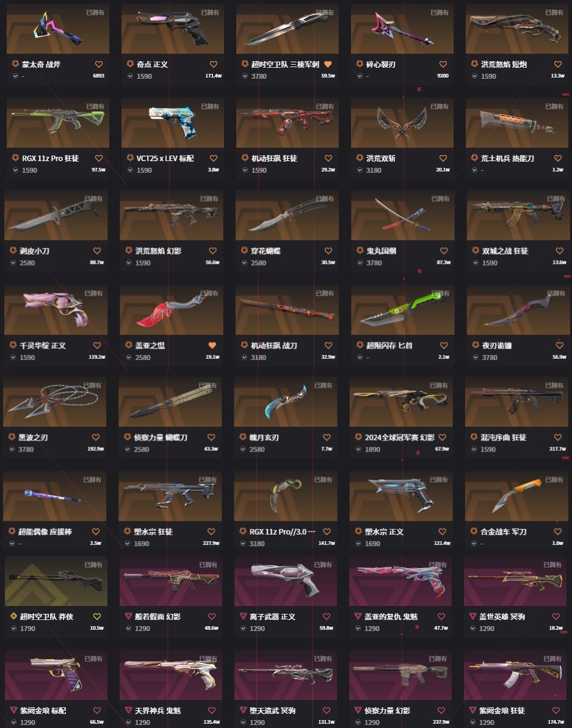
Task: Click the yellow diamond tier icon of 超时空卫队 莽侠
Action: [x=13, y=616]
